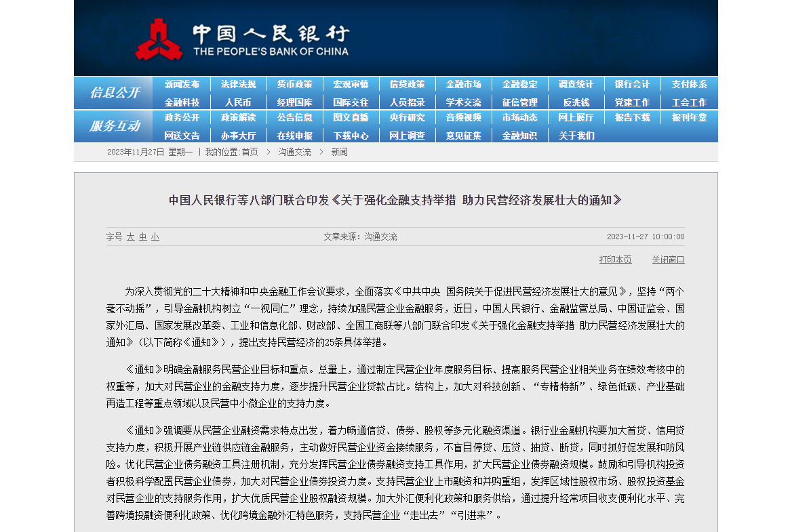Open 学术交流 navigation item
This screenshot has width=792, height=532.
click(463, 102)
